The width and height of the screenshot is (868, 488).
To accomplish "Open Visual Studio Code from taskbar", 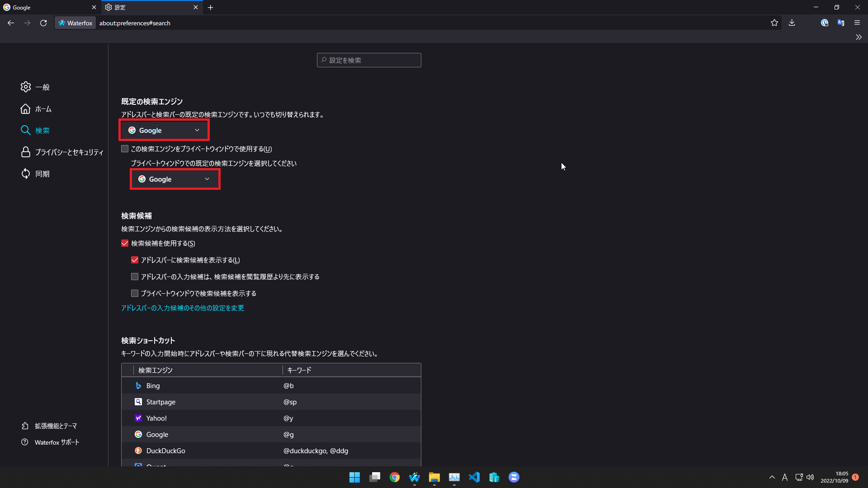I will point(474,477).
